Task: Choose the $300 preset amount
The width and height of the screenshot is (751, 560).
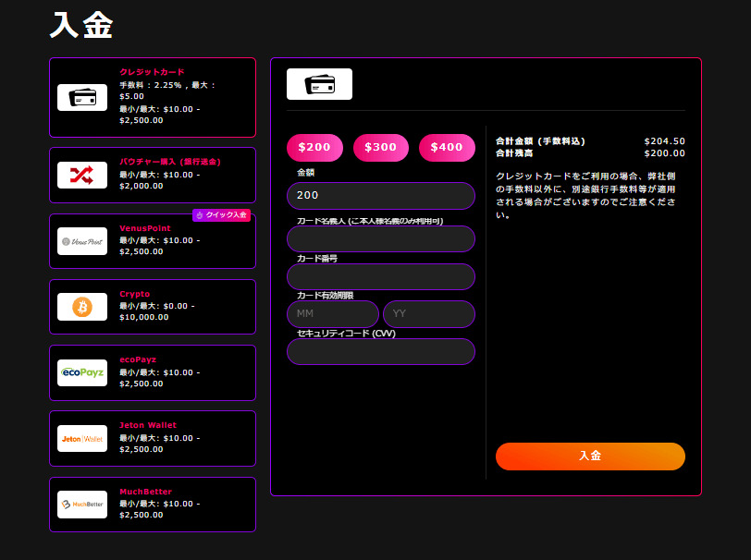Action: click(x=381, y=148)
